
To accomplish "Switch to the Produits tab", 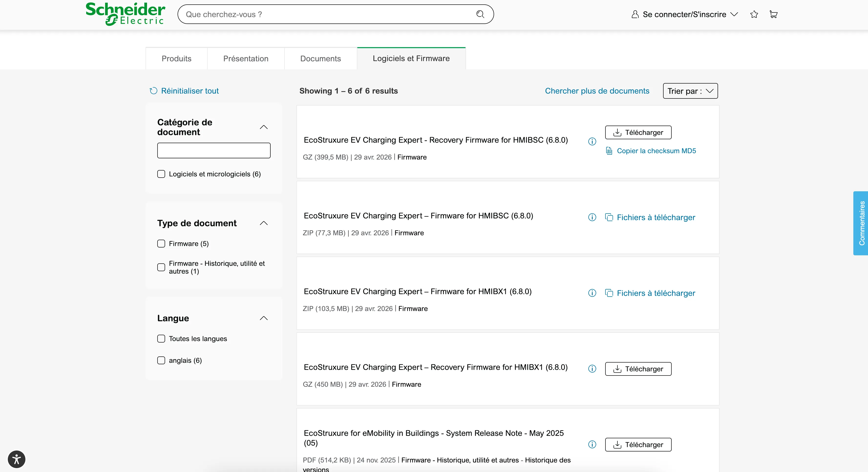I will (x=177, y=59).
